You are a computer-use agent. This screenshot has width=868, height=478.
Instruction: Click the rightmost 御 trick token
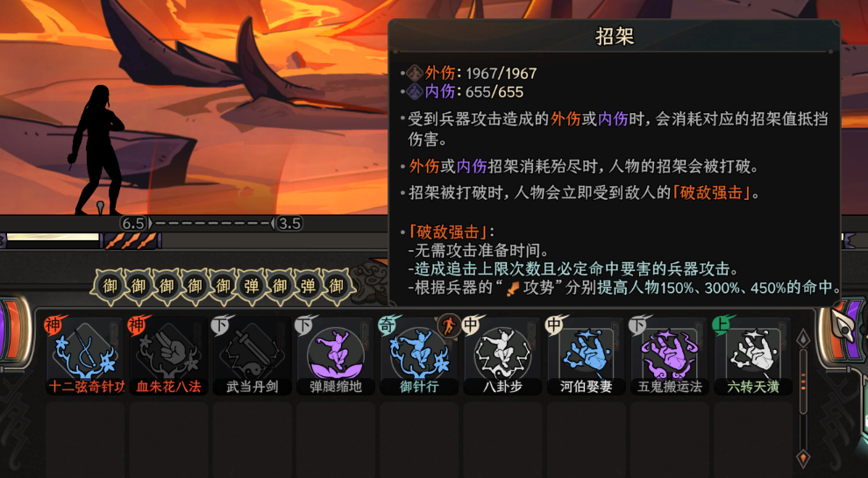[337, 286]
